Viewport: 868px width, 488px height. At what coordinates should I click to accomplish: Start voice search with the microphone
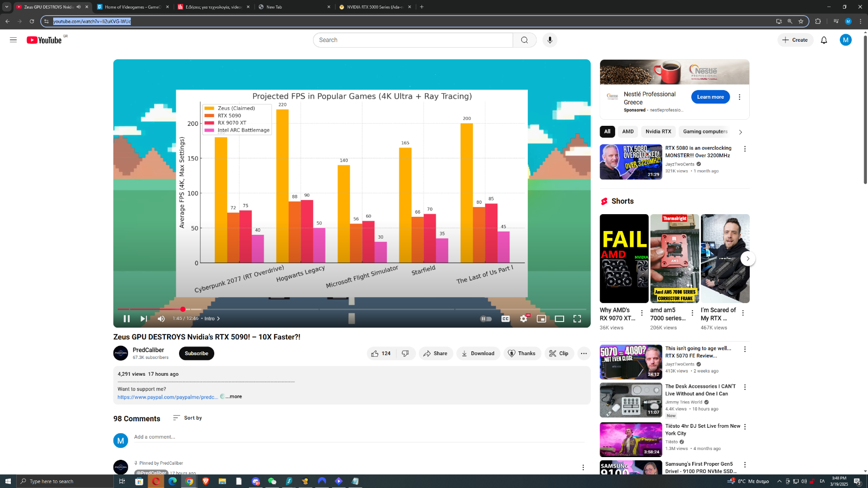(x=550, y=40)
